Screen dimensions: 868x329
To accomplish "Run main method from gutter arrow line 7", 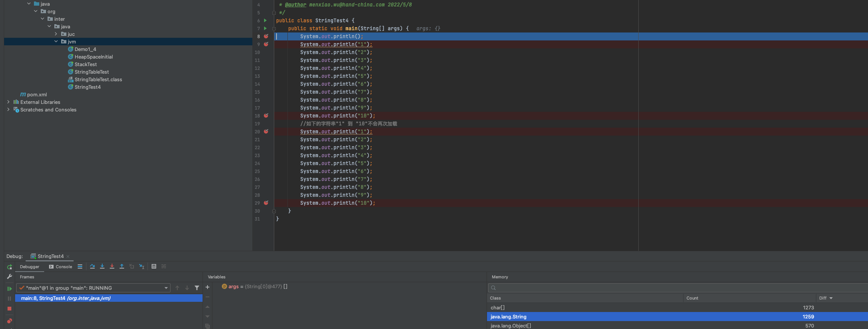I will 265,28.
